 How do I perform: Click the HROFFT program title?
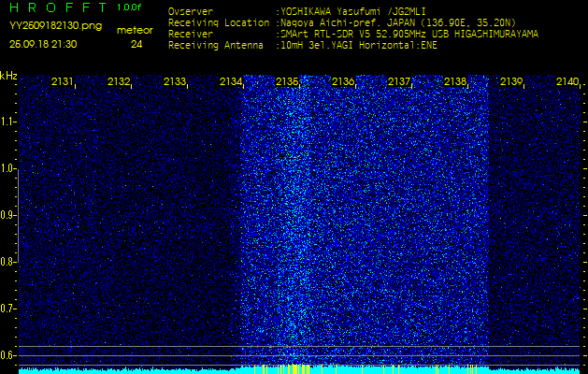pyautogui.click(x=59, y=7)
